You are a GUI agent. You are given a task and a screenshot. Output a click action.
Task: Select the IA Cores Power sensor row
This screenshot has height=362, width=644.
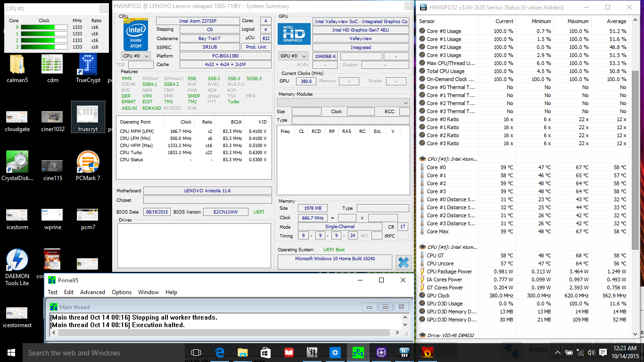click(524, 280)
